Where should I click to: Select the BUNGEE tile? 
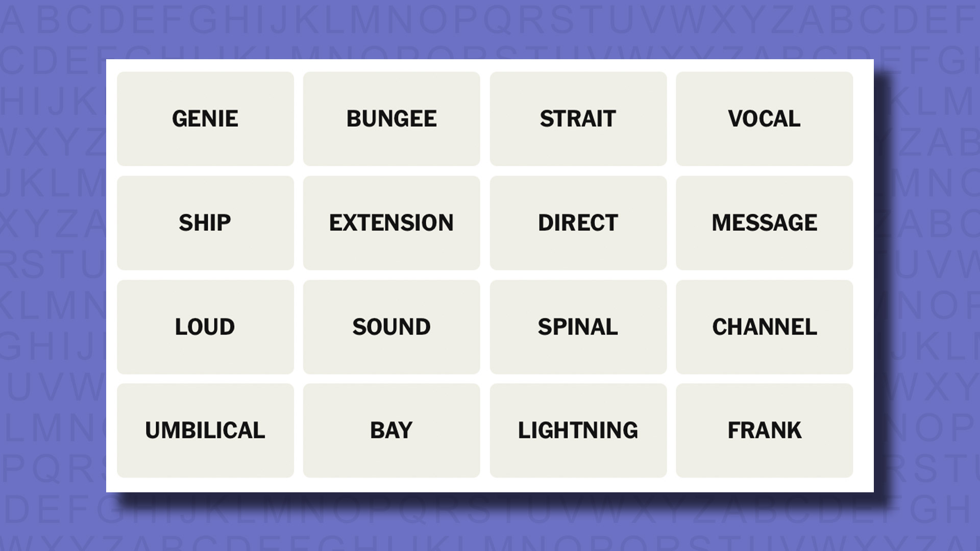[x=391, y=118]
